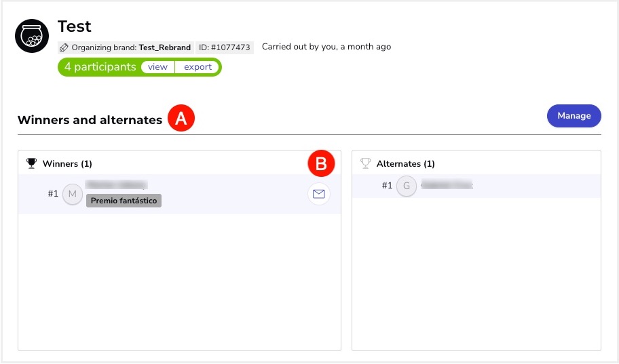Click the giveaway bowl logo icon
Screen dimensions: 619x364
pos(32,36)
